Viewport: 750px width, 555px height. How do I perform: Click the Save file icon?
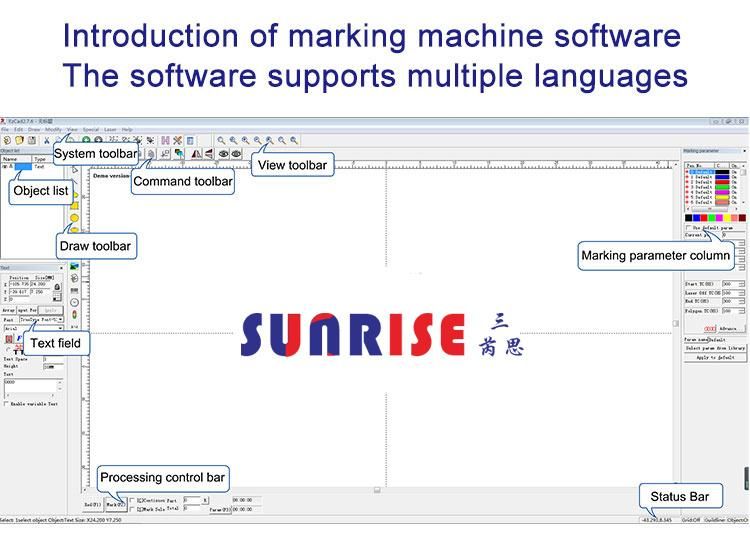pyautogui.click(x=32, y=140)
